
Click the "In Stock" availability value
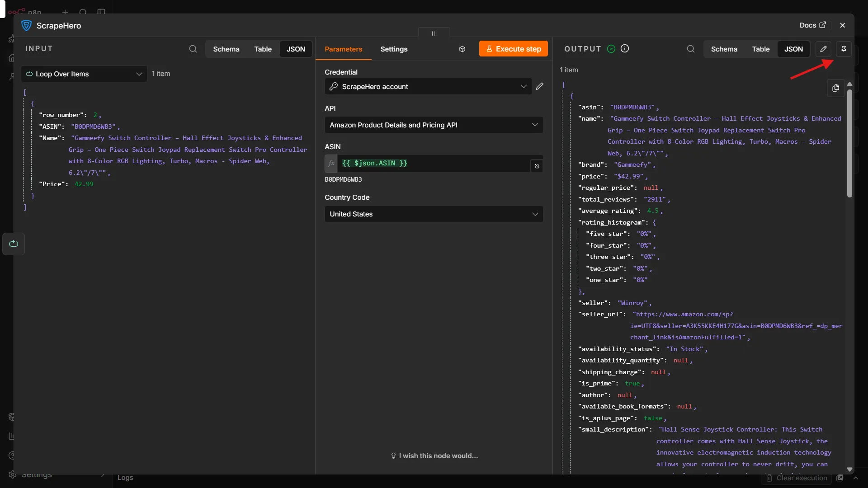coord(685,349)
